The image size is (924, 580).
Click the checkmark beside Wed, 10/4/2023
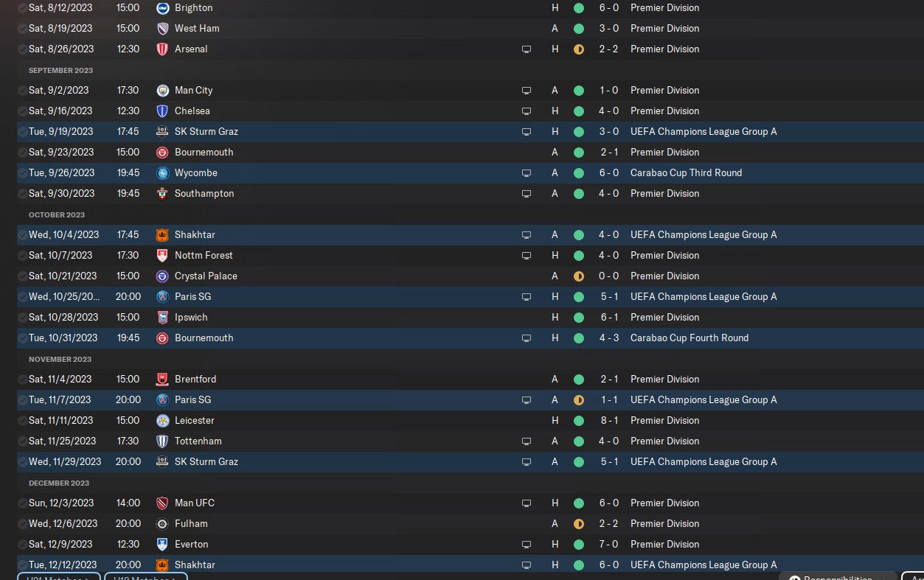coord(23,235)
